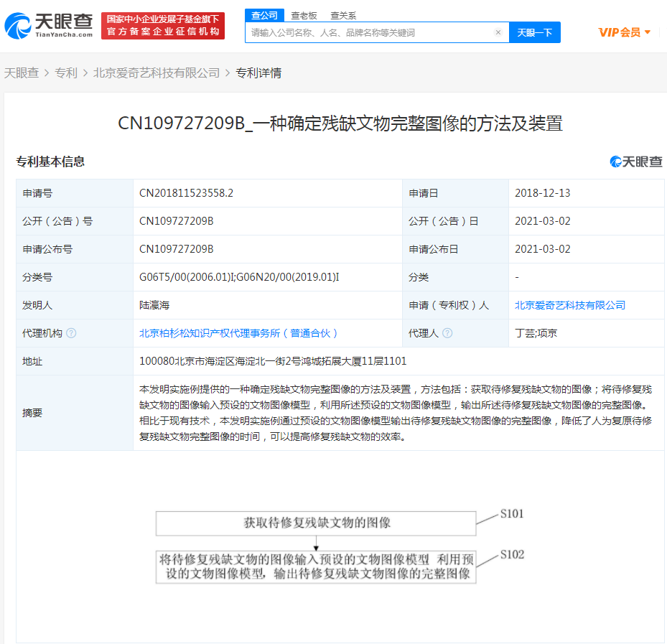Expand the VIP会员 dropdown arrow
The image size is (667, 644).
tap(648, 32)
